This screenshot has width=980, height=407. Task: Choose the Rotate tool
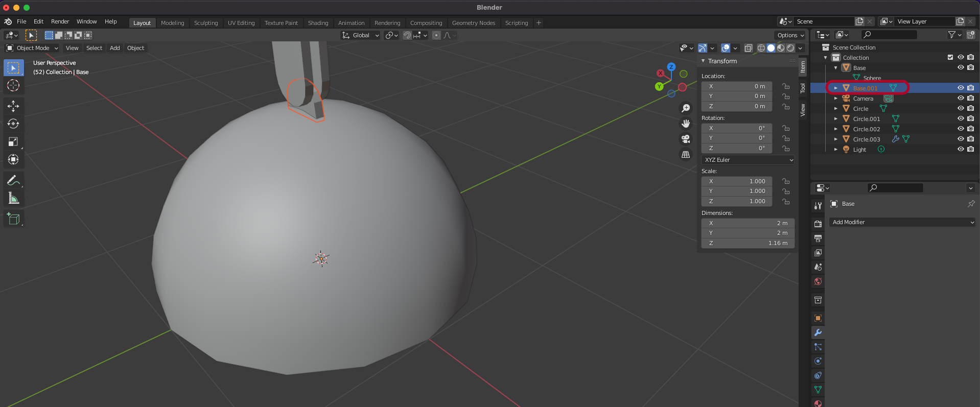pos(13,124)
